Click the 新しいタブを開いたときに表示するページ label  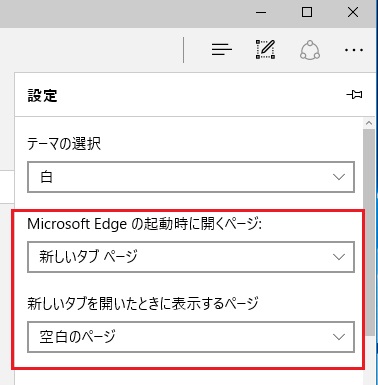click(143, 303)
